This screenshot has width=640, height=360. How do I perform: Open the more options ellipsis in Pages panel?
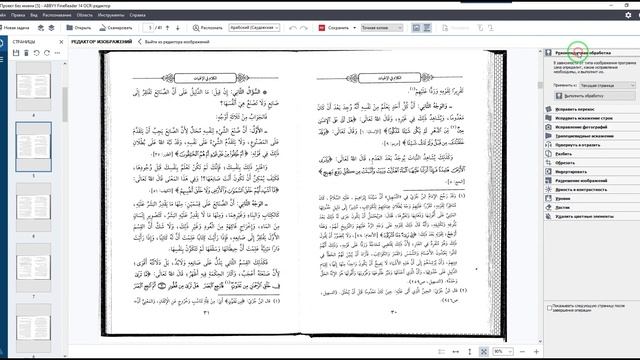click(57, 53)
